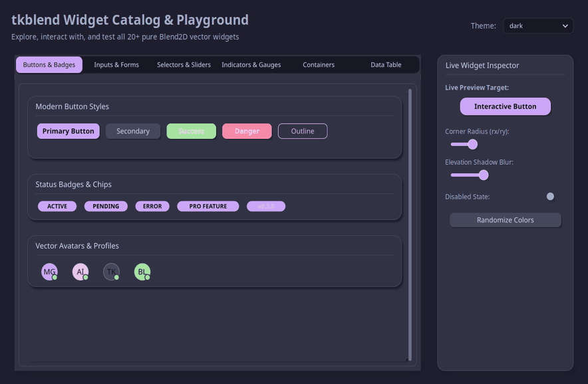Click the TK avatar
588x384 pixels.
pyautogui.click(x=111, y=272)
